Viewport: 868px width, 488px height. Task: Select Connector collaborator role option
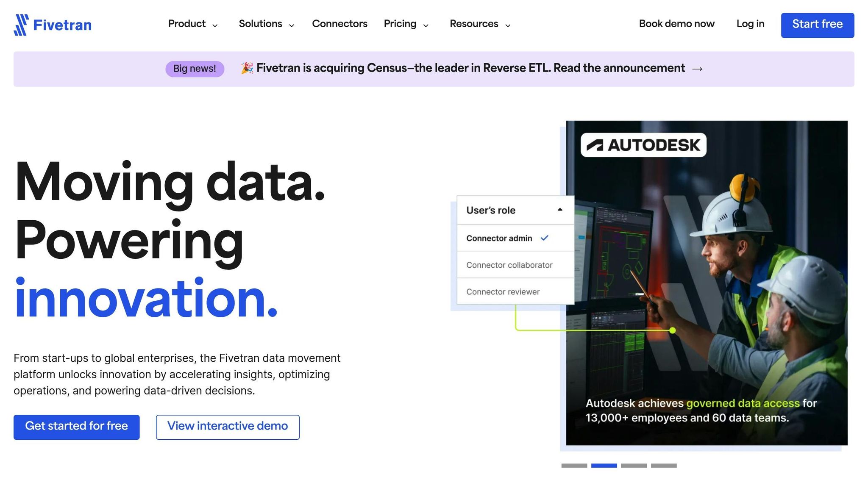point(509,265)
